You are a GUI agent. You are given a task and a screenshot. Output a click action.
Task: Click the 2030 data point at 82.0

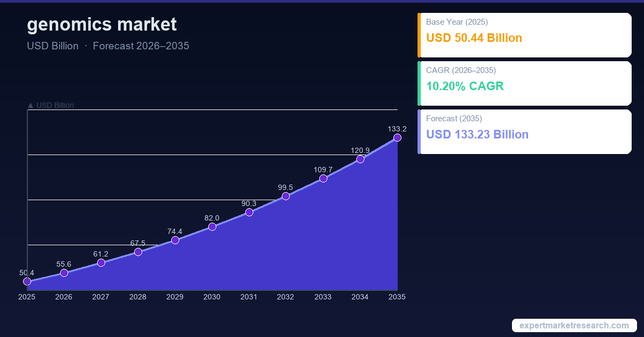click(x=212, y=226)
